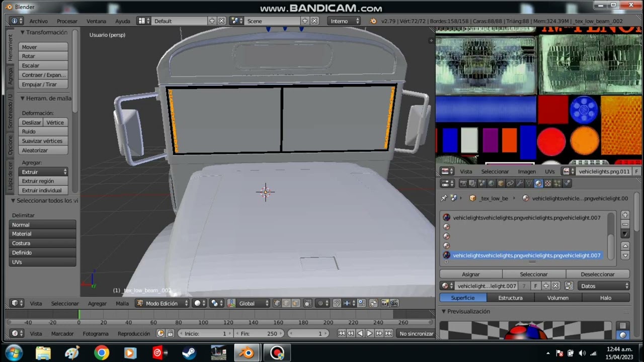Open the Malla menu in 3D header

(122, 303)
